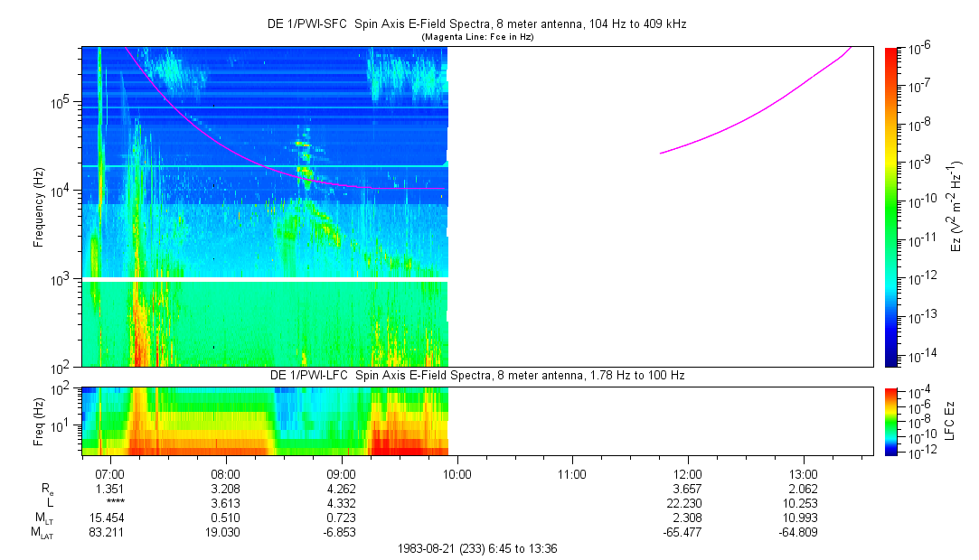Pick the 13:00 time axis tick label
The height and width of the screenshot is (560, 979).
point(804,473)
